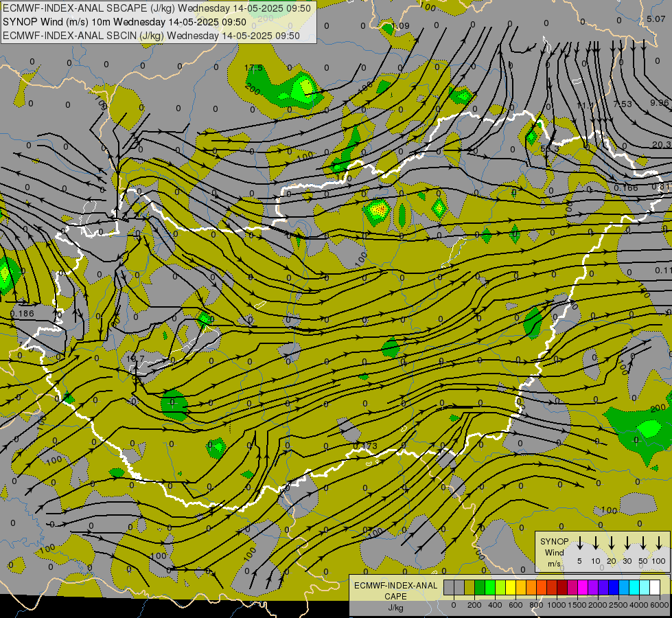
Task: Click the SBCAPE title line in header box
Action: (x=157, y=8)
